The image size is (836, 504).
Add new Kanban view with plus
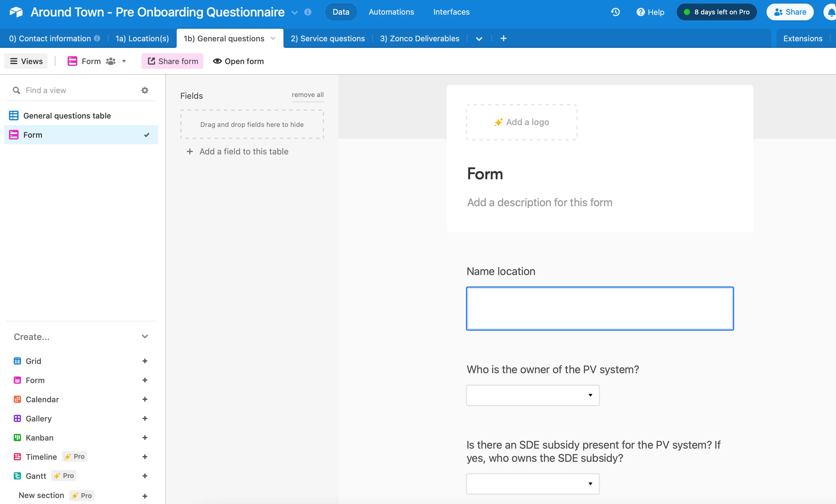tap(145, 438)
